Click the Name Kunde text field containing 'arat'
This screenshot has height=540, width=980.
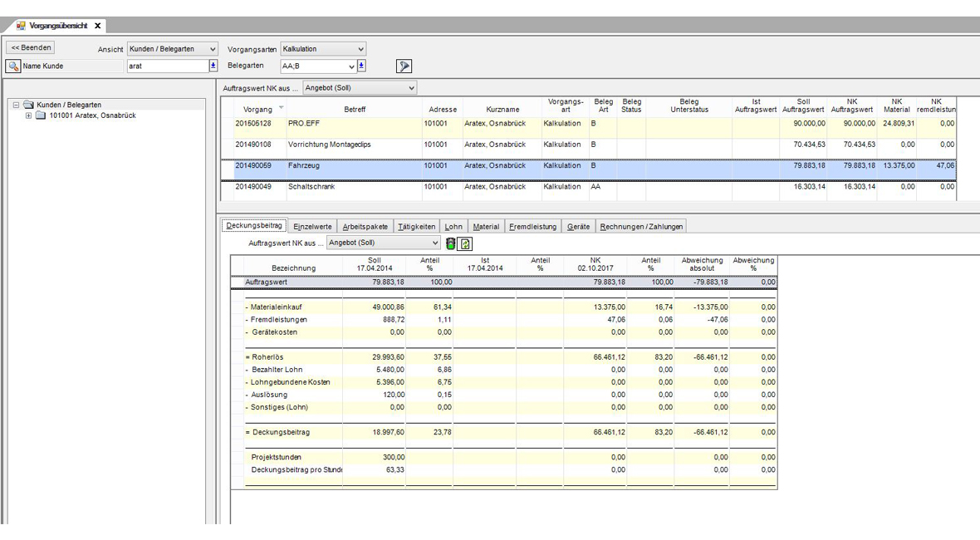[166, 66]
